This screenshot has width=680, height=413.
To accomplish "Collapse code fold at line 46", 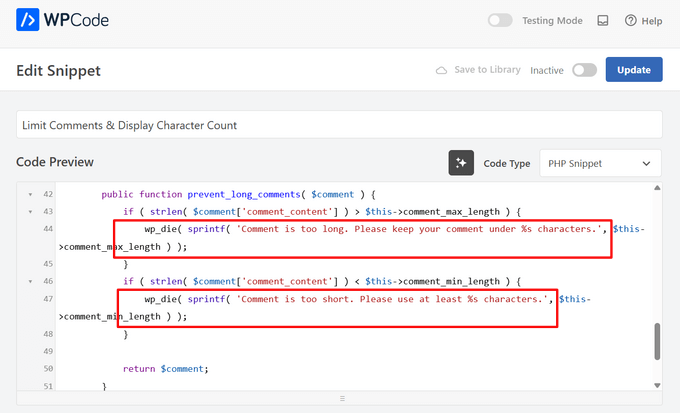I will [30, 282].
